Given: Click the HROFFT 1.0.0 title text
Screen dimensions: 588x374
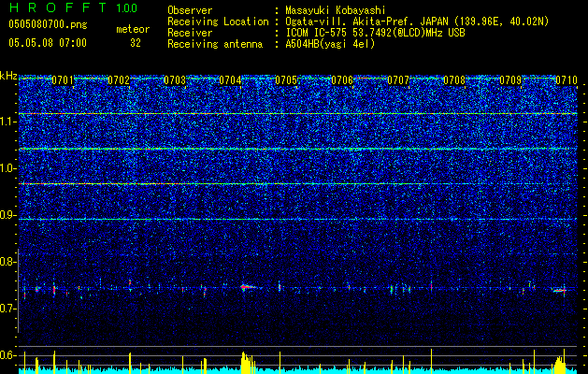Looking at the screenshot, I should pos(73,7).
